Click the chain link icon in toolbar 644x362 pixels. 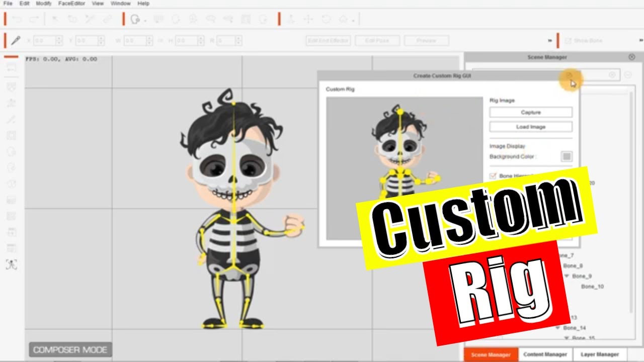(x=108, y=19)
